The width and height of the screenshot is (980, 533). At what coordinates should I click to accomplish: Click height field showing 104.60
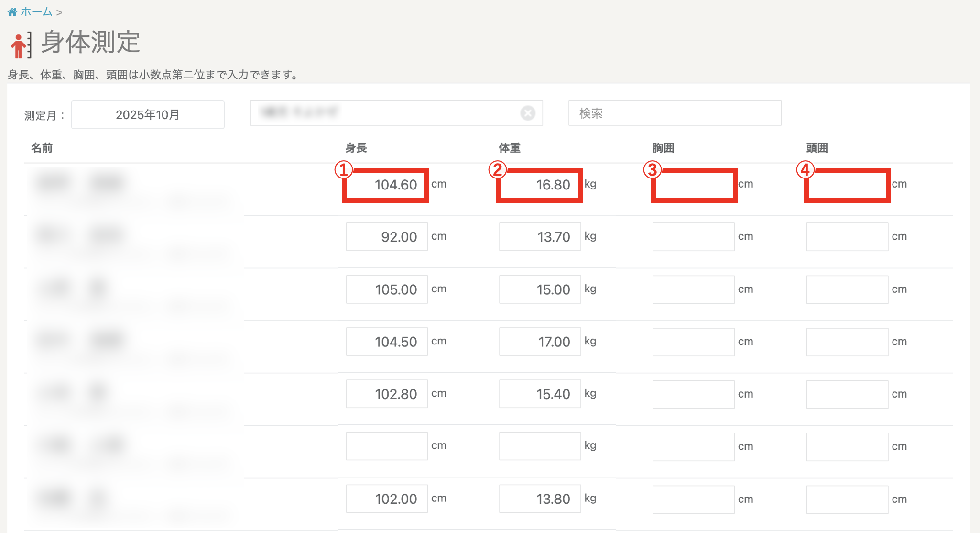point(386,185)
